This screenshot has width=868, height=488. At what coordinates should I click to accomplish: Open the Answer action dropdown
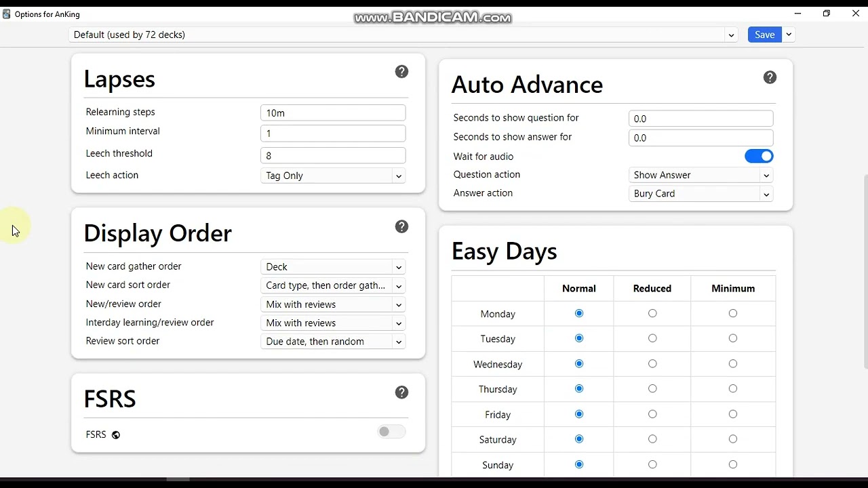tap(701, 194)
